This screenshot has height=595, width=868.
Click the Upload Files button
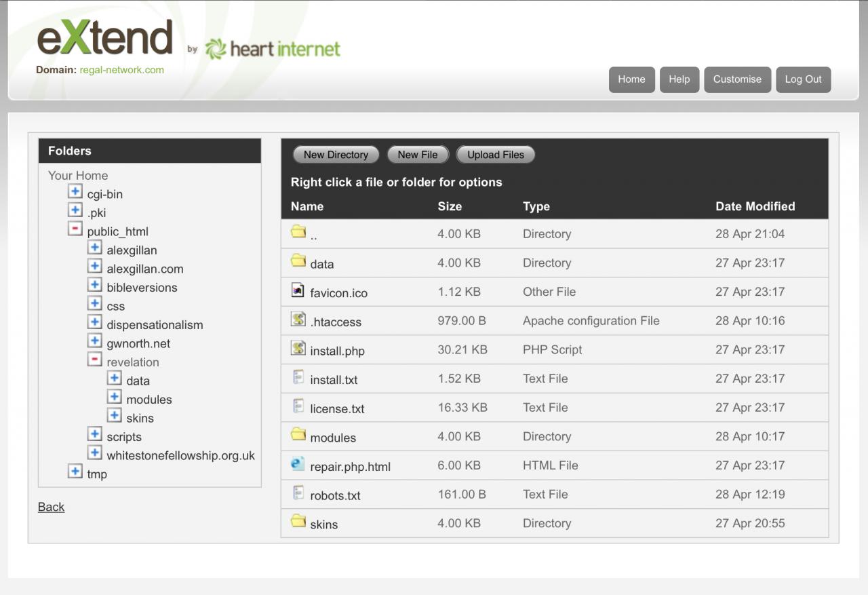coord(496,155)
